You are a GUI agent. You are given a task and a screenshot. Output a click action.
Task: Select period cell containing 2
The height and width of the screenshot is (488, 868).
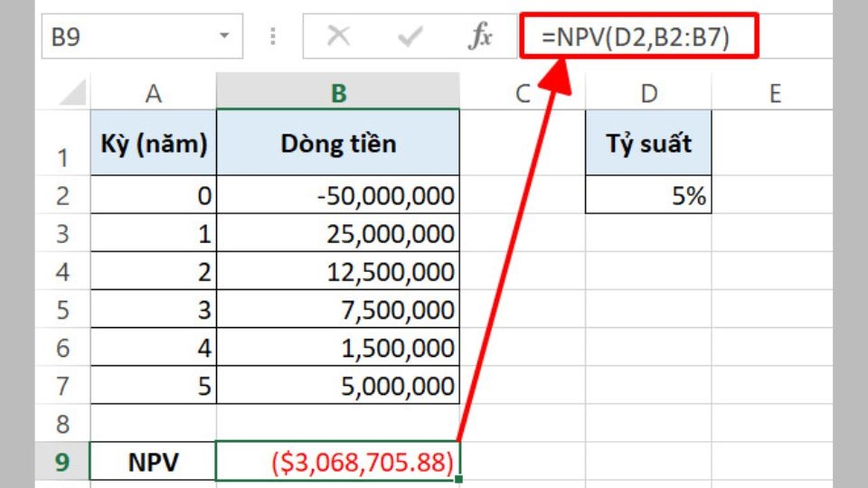(x=154, y=271)
